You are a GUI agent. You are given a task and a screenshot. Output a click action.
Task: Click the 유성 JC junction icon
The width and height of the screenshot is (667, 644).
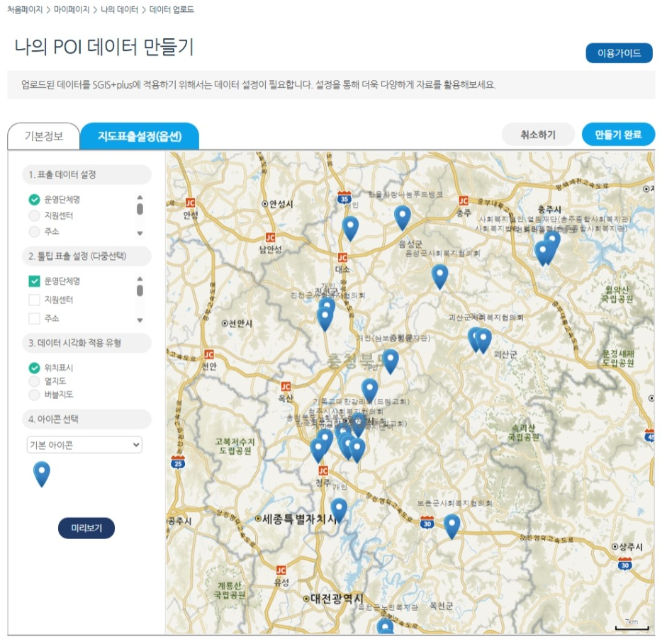(281, 570)
